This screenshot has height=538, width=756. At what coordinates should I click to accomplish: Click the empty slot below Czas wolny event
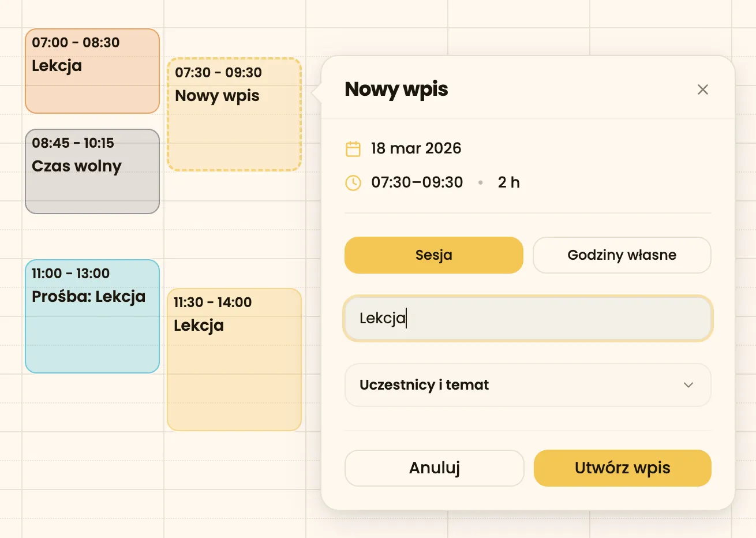(x=92, y=237)
